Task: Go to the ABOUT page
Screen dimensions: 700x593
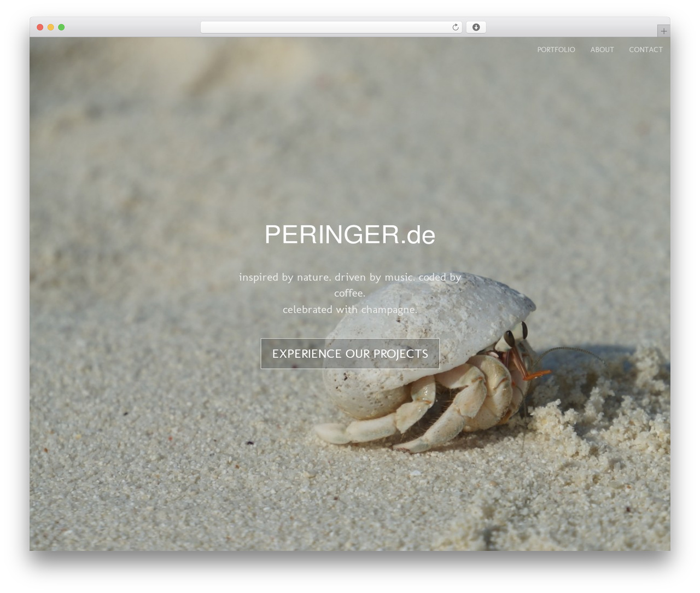Action: [602, 50]
